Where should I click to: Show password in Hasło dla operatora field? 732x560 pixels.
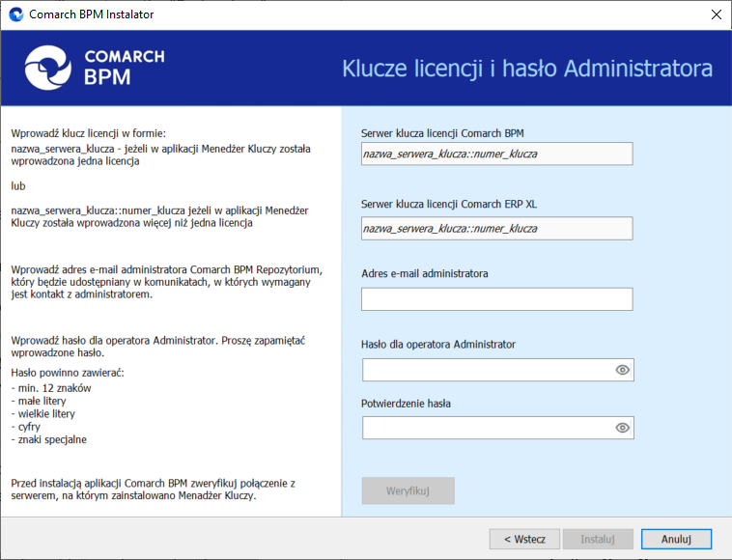[x=622, y=370]
